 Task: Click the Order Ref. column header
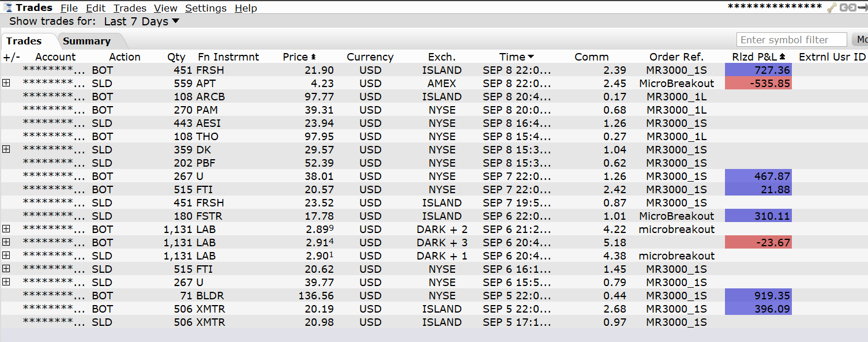tap(677, 57)
